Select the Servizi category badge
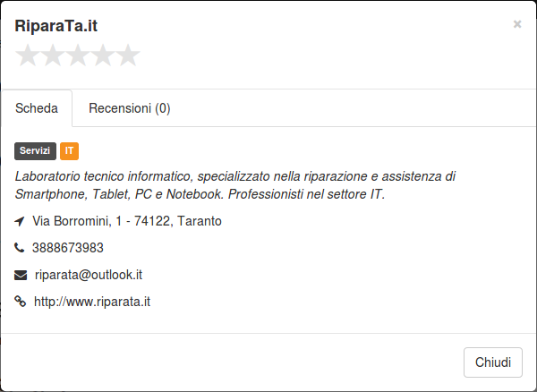Viewport: 537px width, 392px height. pyautogui.click(x=35, y=151)
